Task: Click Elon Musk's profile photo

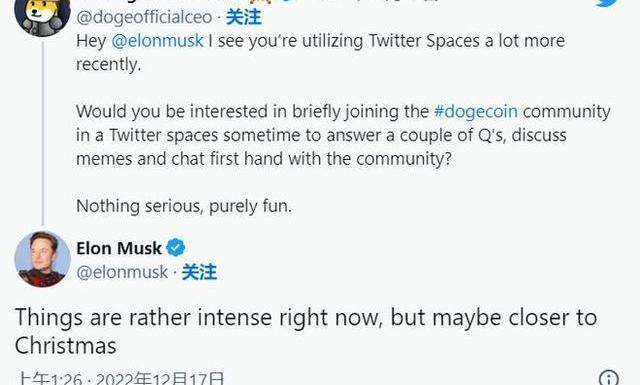Action: (x=42, y=259)
